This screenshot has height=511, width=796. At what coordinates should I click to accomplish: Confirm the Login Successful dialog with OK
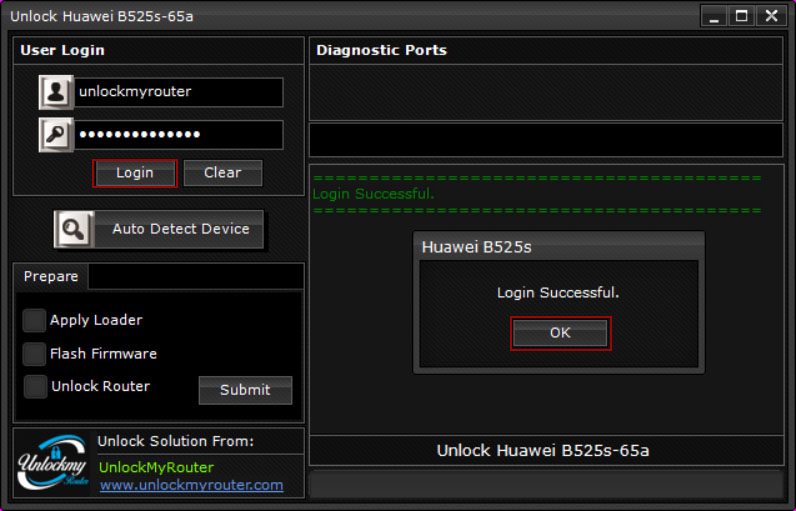560,333
